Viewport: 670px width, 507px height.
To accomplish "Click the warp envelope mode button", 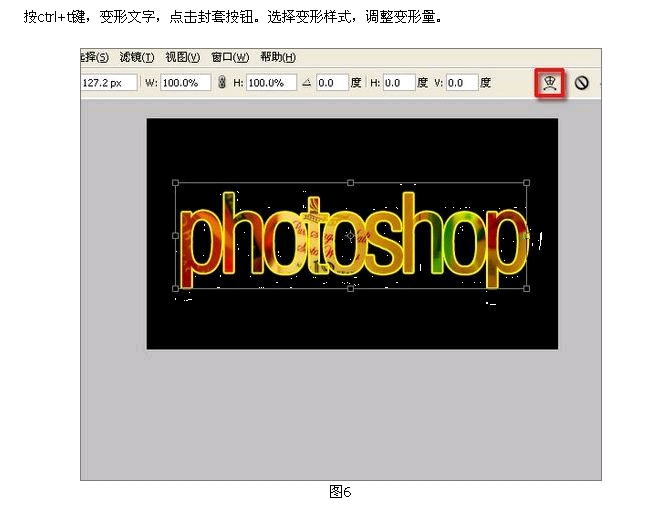I will pos(550,83).
